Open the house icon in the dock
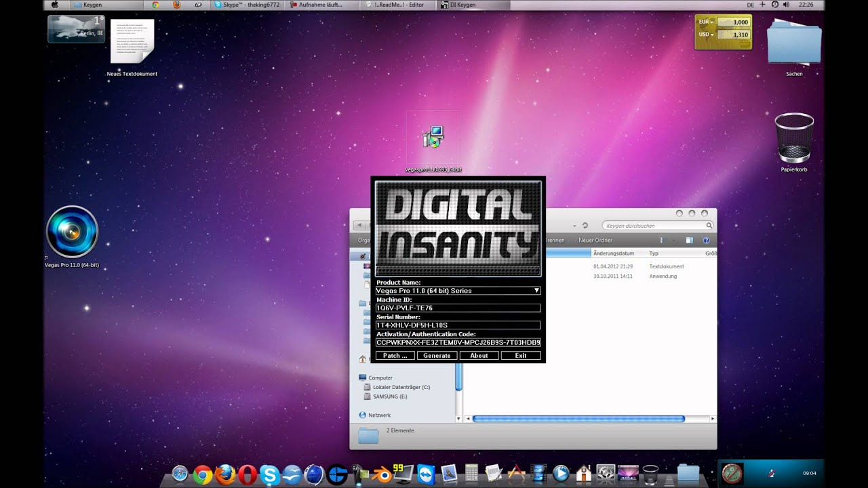Viewport: 868px width, 488px height. point(583,474)
